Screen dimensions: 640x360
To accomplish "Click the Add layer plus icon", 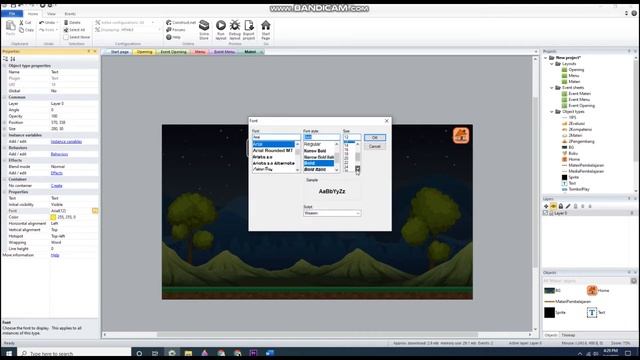I will 546,206.
